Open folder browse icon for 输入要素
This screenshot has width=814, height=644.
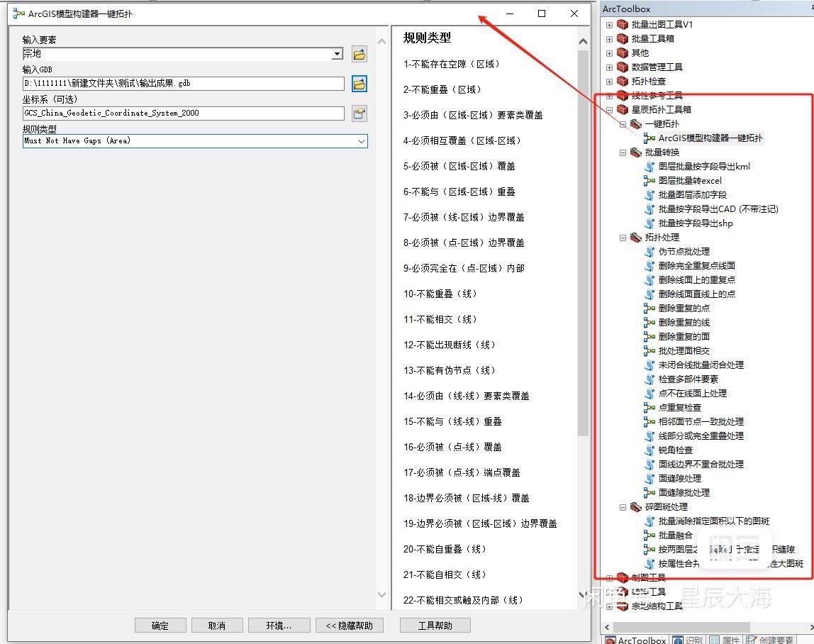point(359,54)
